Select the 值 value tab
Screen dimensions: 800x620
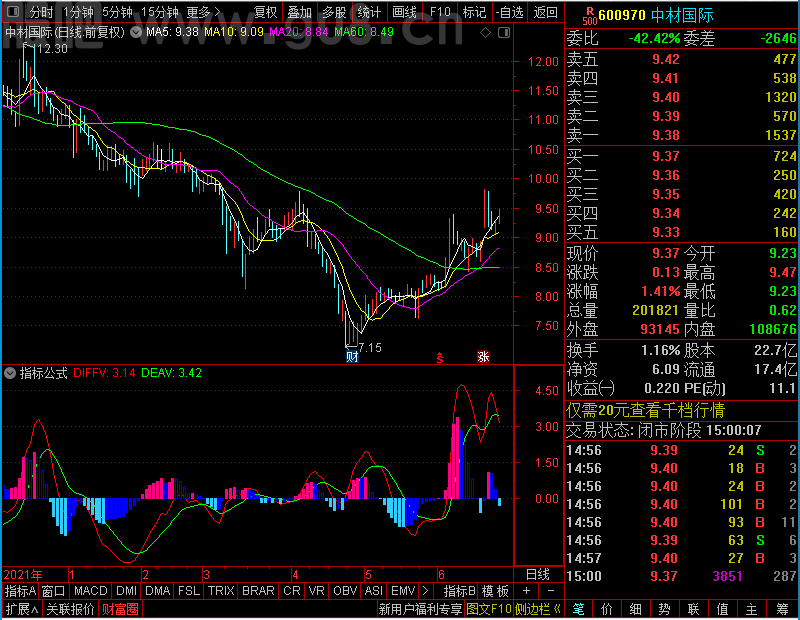pyautogui.click(x=722, y=609)
